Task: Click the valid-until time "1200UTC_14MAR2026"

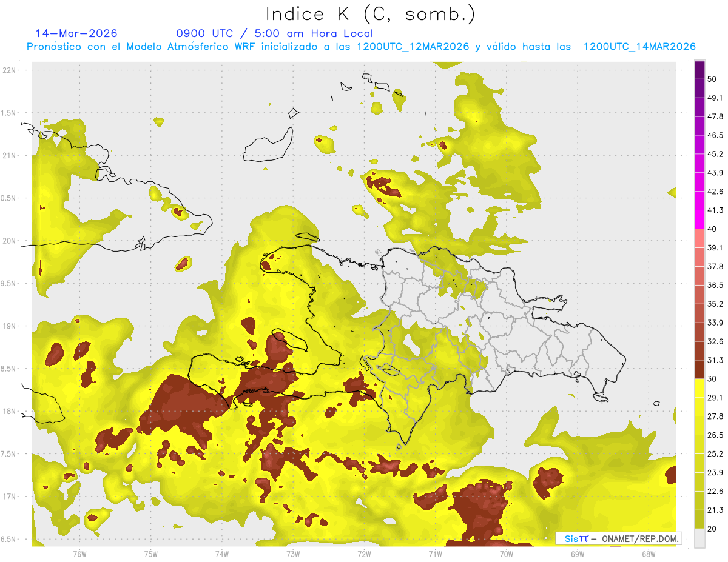Action: pyautogui.click(x=639, y=47)
